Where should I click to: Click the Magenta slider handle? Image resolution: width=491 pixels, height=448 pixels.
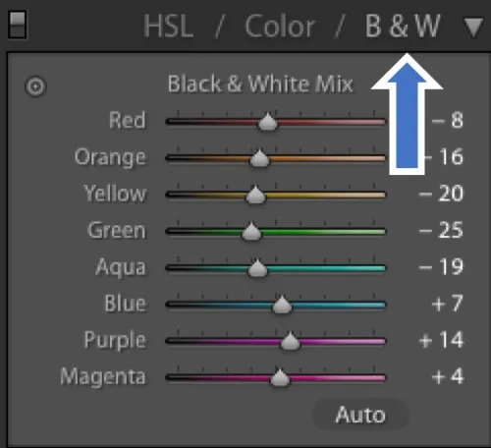coord(280,378)
